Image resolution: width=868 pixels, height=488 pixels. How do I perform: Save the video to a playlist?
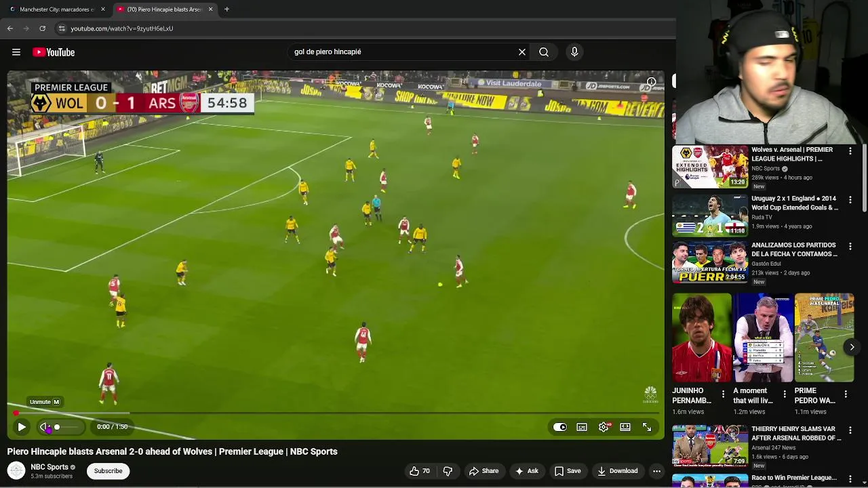[568, 471]
